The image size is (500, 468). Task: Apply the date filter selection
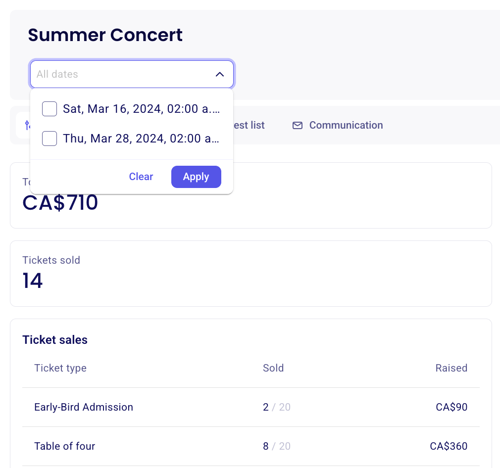click(x=196, y=177)
